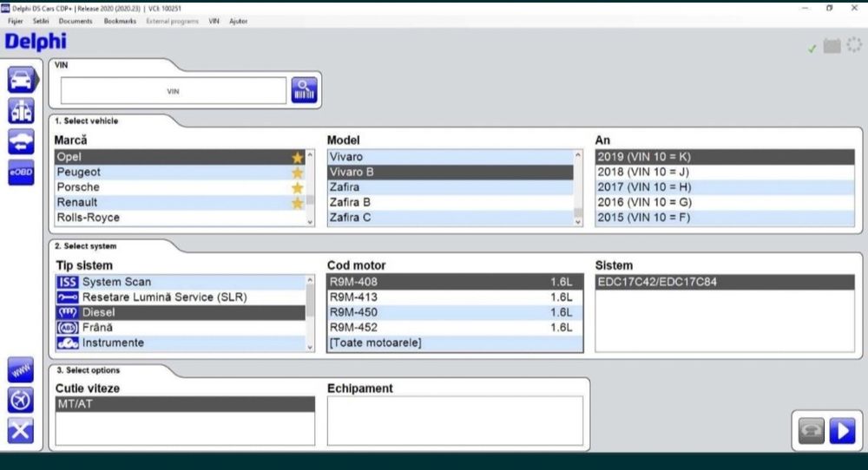Select Opel in the Marcă list
868x470 pixels.
coord(180,157)
